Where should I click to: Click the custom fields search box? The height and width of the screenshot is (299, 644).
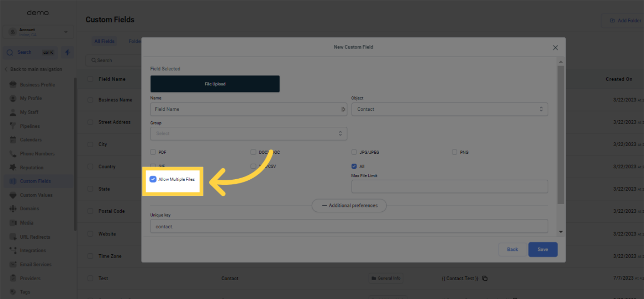tap(114, 60)
